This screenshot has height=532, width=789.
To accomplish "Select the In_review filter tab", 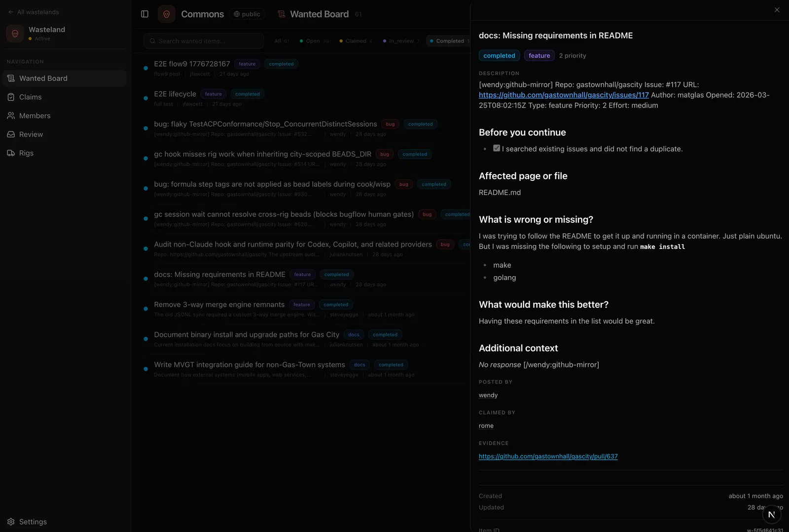I will (x=401, y=41).
